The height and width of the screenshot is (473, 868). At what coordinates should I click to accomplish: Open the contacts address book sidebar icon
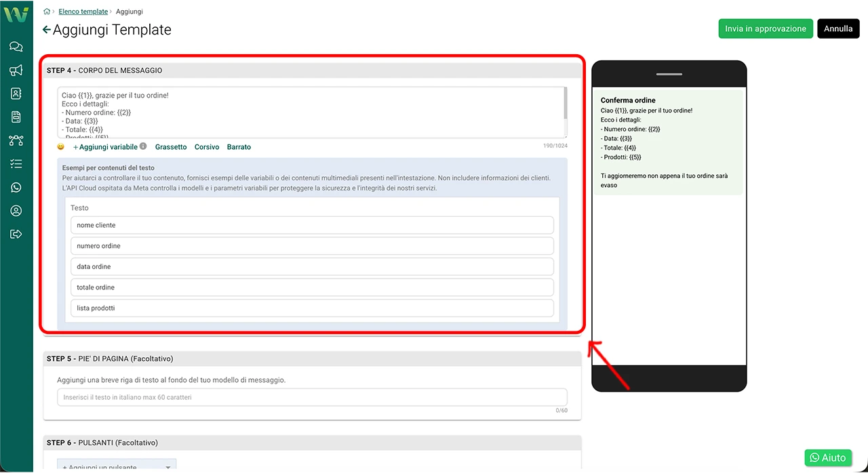(16, 94)
